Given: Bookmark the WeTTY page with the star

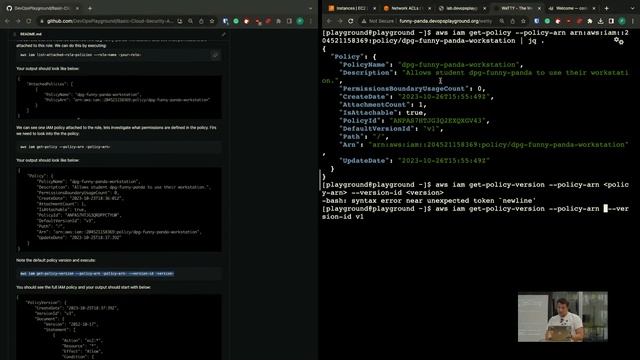Looking at the screenshot, I should click(523, 21).
